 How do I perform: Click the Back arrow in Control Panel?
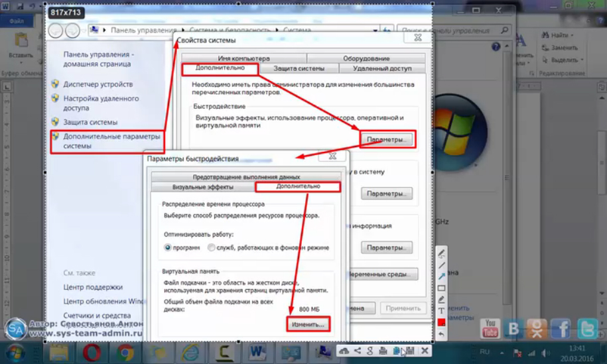pos(56,30)
